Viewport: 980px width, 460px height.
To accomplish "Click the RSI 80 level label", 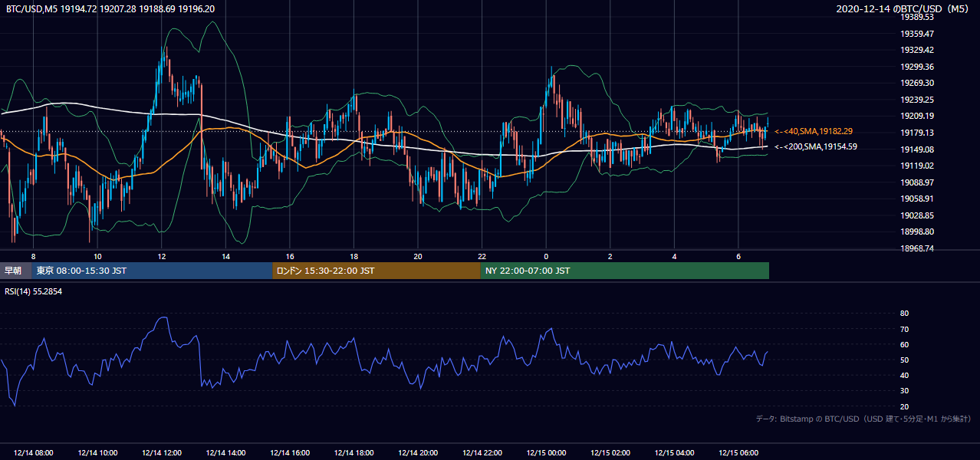I will pyautogui.click(x=904, y=314).
